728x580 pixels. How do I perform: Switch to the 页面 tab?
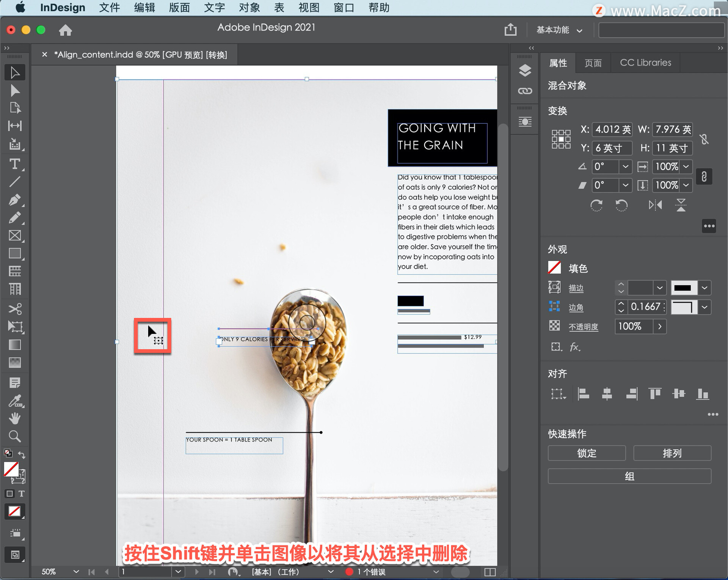pos(593,63)
